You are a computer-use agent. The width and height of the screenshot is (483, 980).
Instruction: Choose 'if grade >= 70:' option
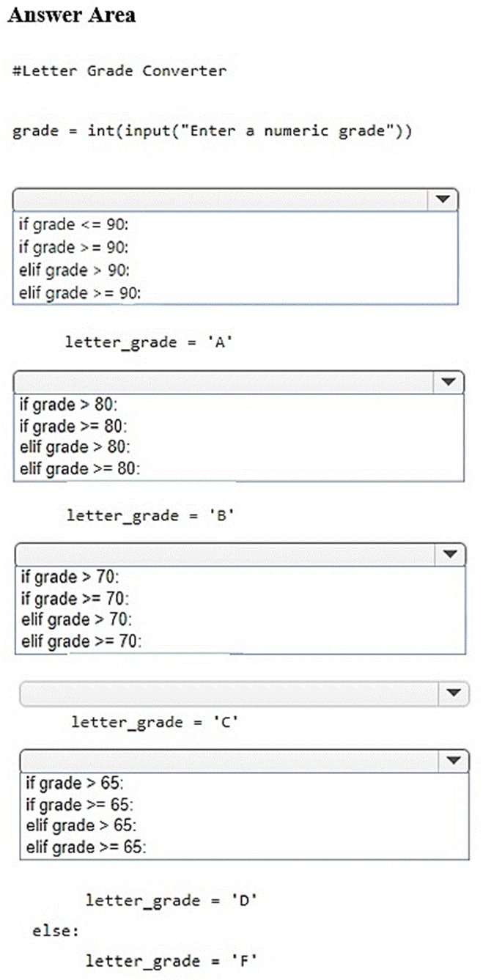pos(75,598)
